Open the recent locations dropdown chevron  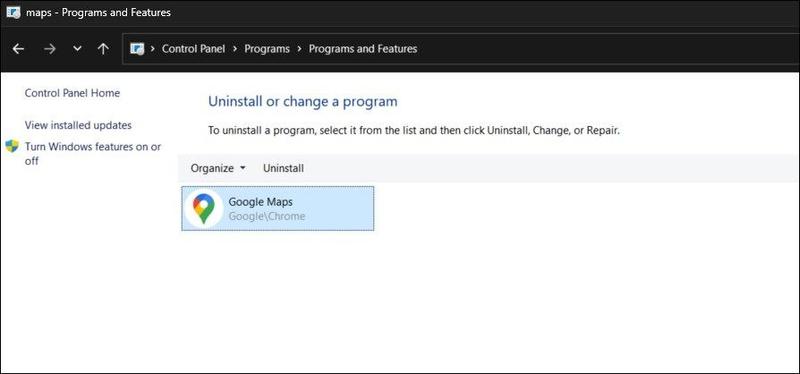point(77,49)
